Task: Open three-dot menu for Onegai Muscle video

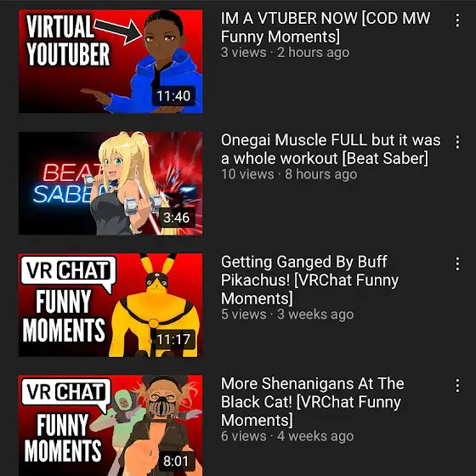Action: [x=457, y=142]
